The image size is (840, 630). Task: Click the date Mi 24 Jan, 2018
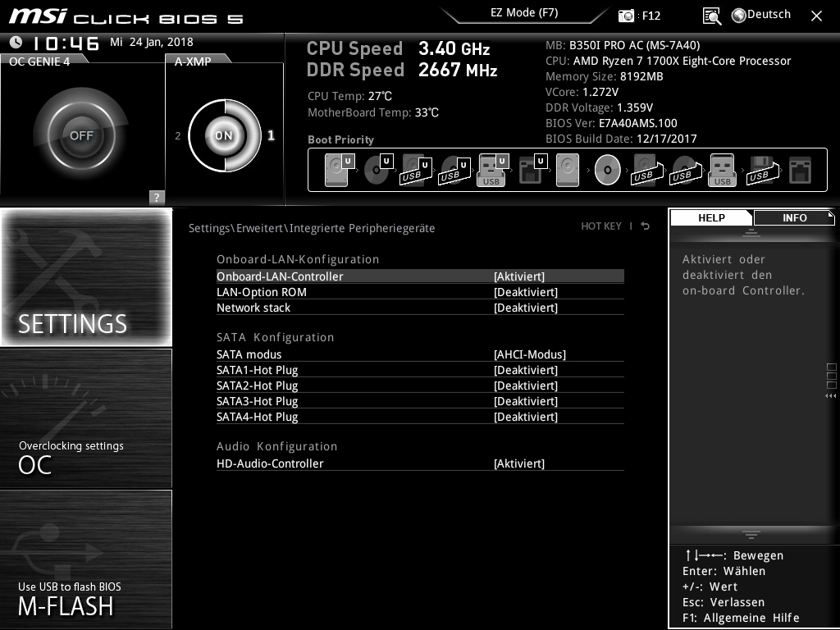(152, 42)
